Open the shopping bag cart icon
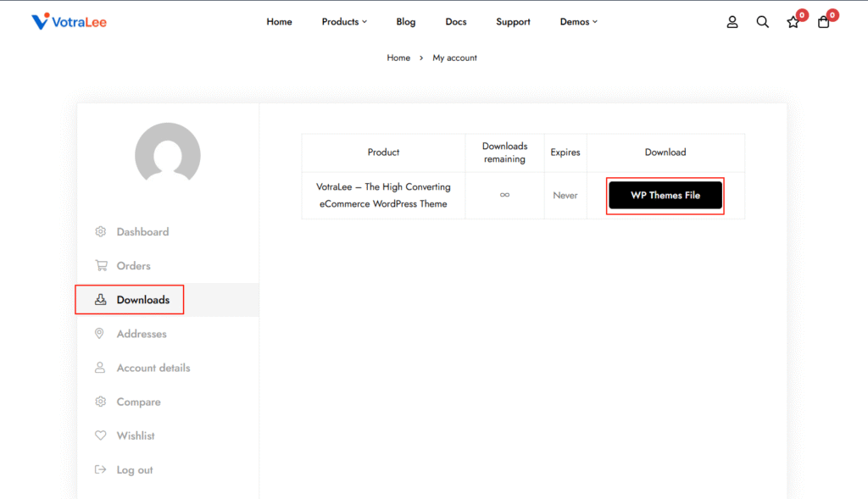868x499 pixels. pos(823,22)
